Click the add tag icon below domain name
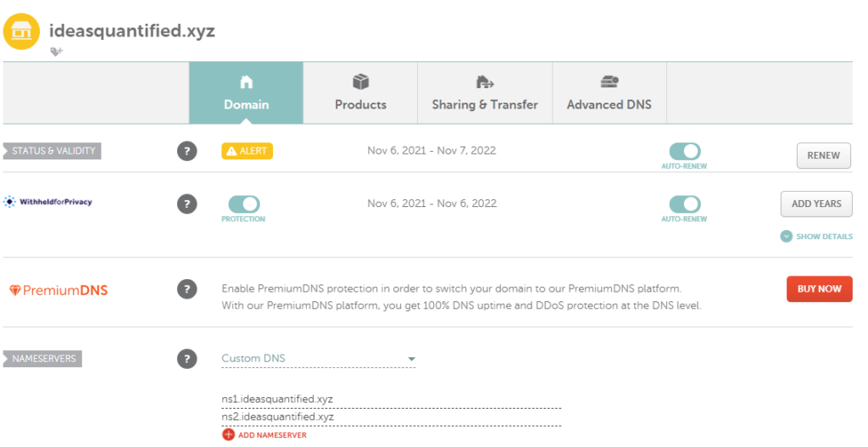Viewport: 868px width, 447px height. [x=57, y=52]
